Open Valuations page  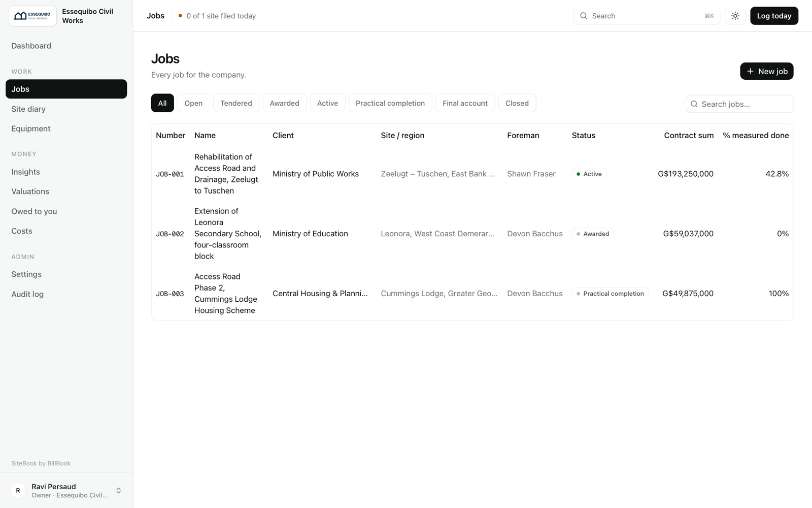pyautogui.click(x=66, y=192)
